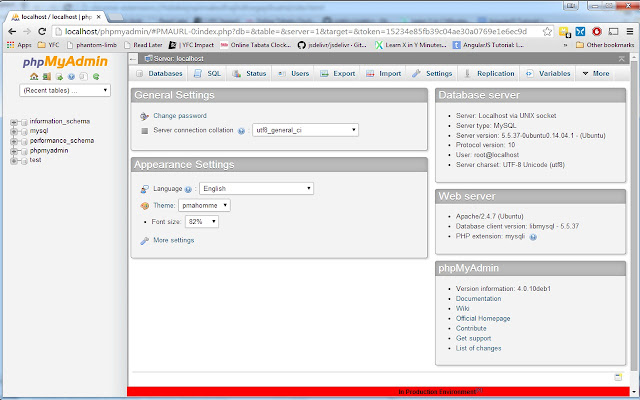Open the More tab menu
This screenshot has height=400, width=640.
(x=596, y=73)
